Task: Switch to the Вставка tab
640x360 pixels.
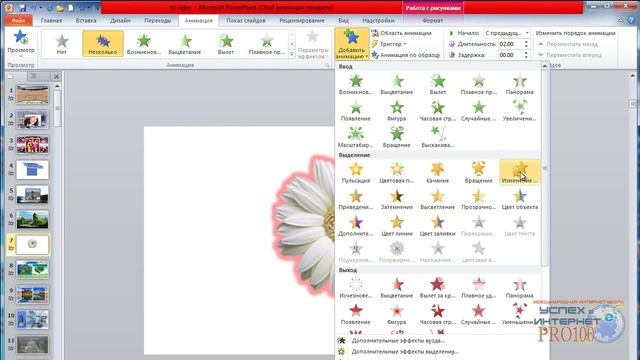Action: [86, 20]
